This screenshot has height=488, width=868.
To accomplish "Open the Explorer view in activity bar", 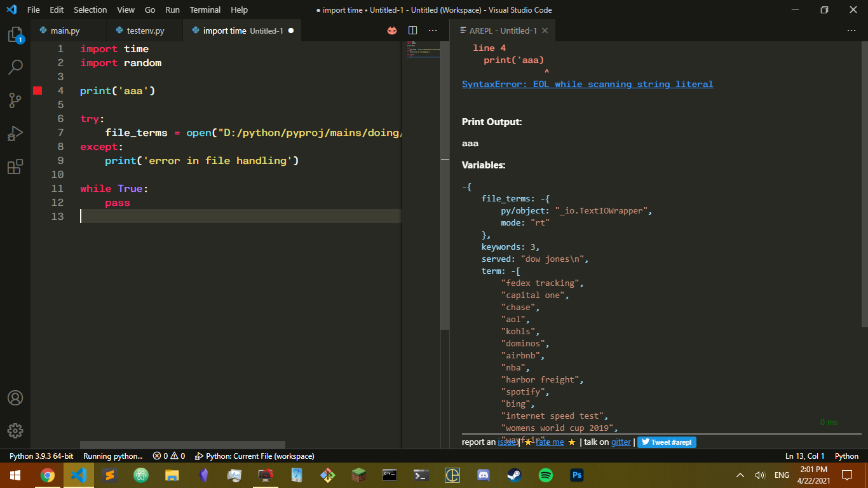I will pyautogui.click(x=15, y=35).
